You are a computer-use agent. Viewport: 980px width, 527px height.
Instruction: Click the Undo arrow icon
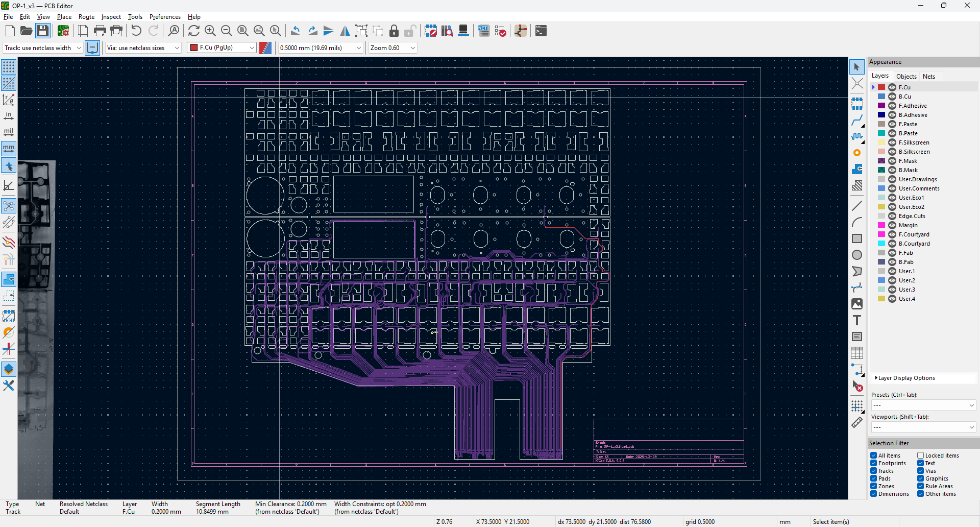pyautogui.click(x=136, y=31)
